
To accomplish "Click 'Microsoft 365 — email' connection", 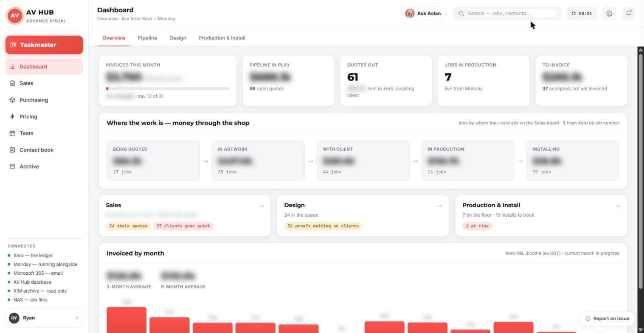I will click(38, 273).
